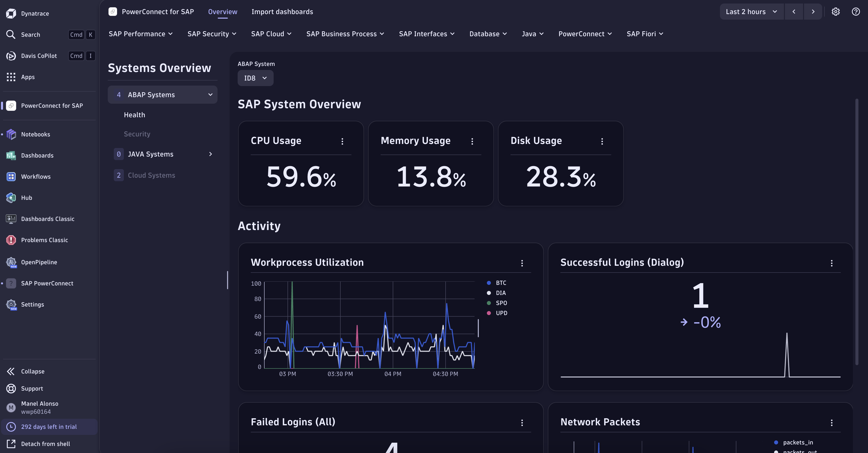Open Search from the sidebar
Screen dimensions: 868x453
tap(30, 34)
